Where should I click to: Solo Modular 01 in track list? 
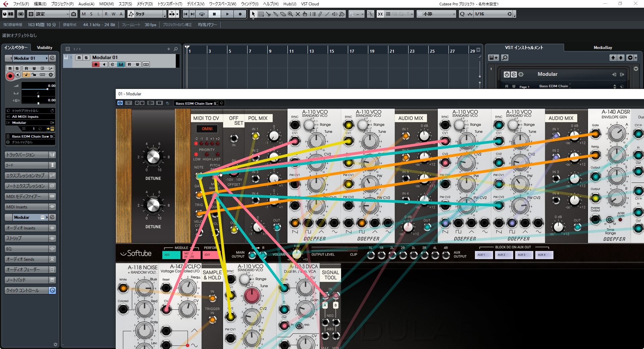point(86,58)
